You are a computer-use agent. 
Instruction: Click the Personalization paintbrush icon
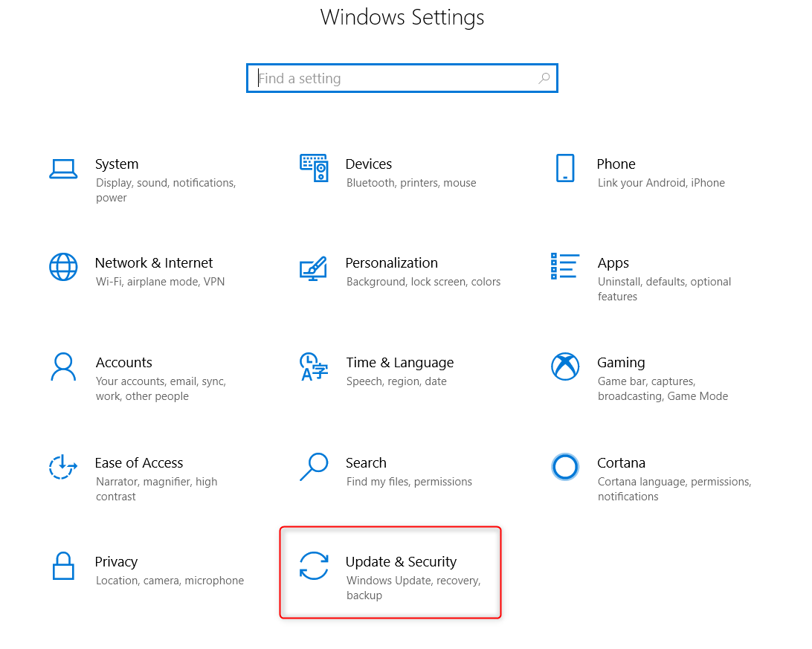click(313, 268)
